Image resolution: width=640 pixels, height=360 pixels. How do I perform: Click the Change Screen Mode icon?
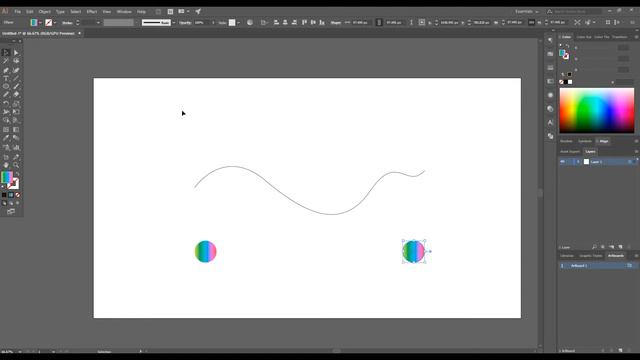click(x=11, y=211)
